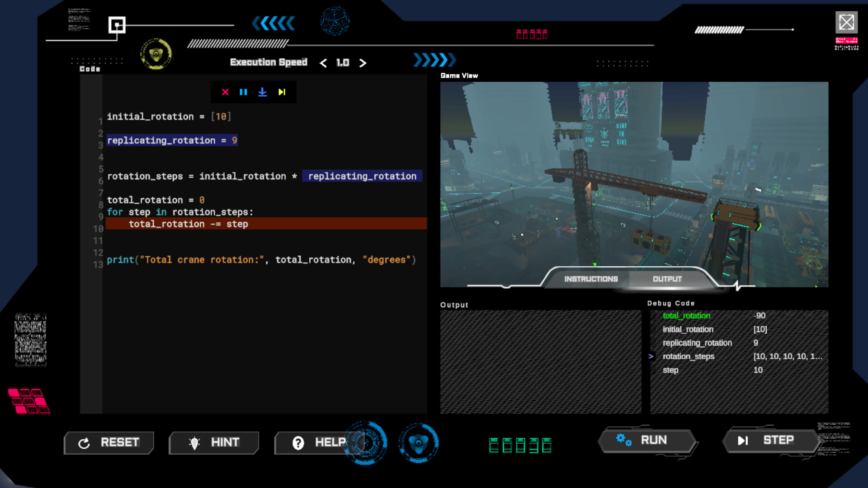Click the highlighted replicating_rotation chip on line 5

click(x=362, y=176)
